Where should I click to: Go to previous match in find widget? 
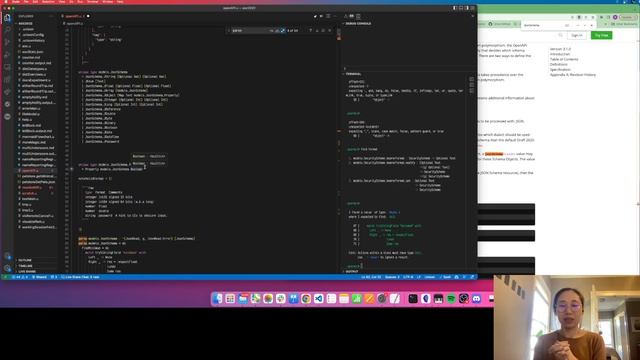click(311, 31)
